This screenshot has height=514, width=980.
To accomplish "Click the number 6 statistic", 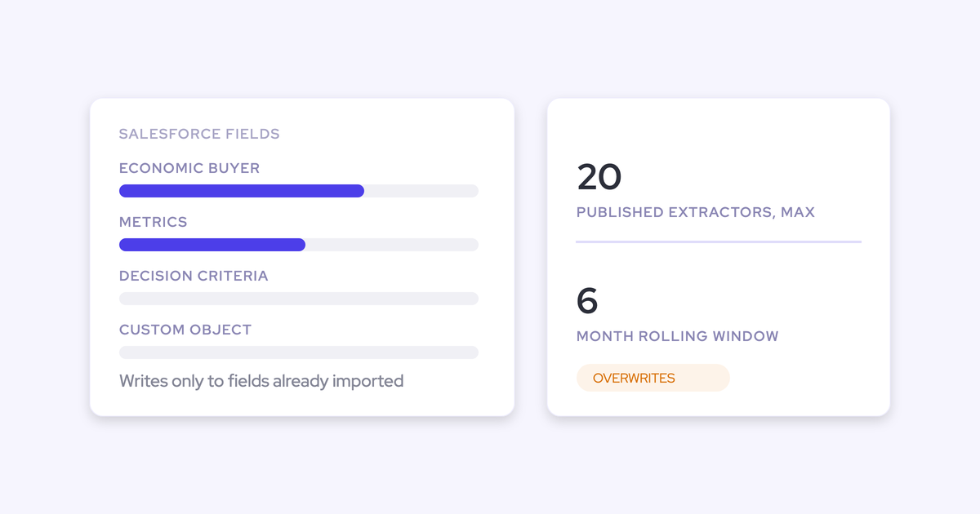I will click(587, 301).
